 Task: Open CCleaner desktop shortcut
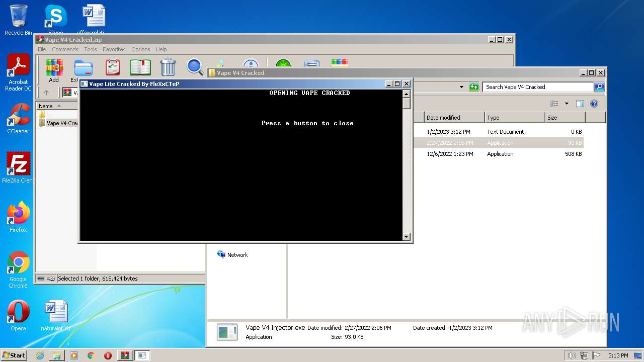[x=18, y=119]
